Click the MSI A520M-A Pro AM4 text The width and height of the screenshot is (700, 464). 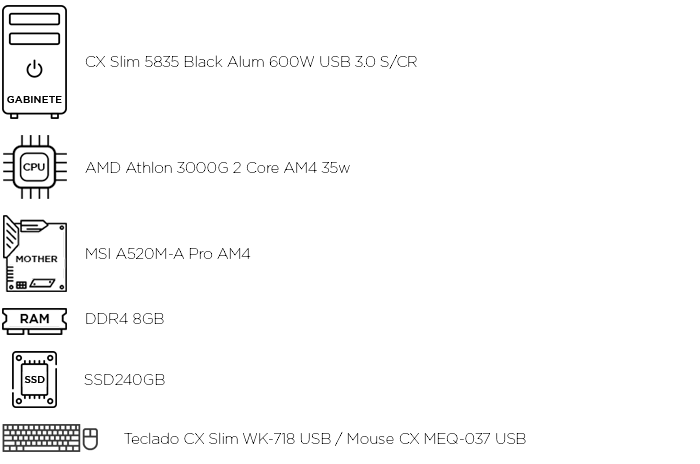pyautogui.click(x=167, y=254)
